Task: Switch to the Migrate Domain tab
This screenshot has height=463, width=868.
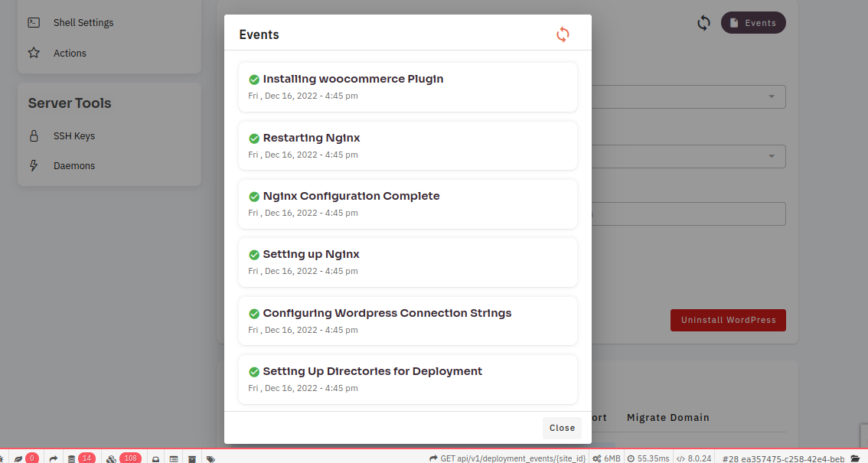Action: click(668, 418)
